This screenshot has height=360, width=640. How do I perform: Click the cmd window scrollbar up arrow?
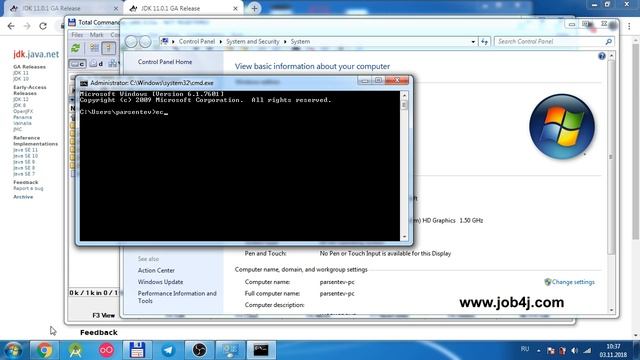point(404,96)
